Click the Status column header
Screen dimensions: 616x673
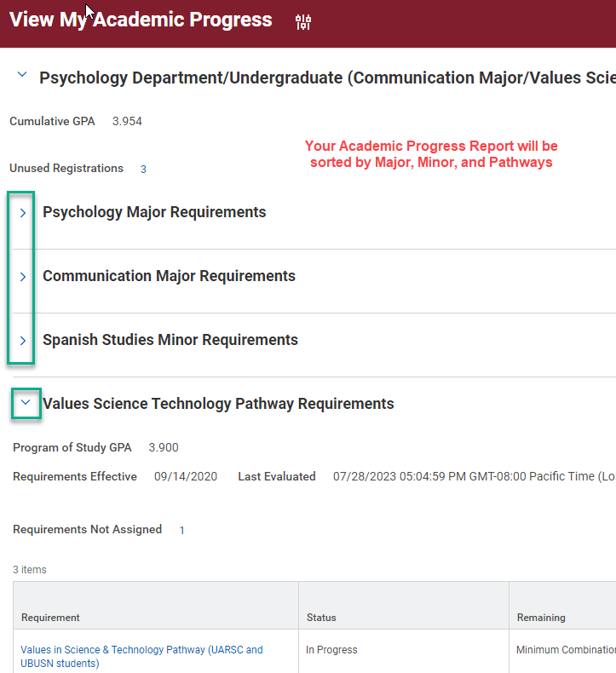tap(321, 618)
